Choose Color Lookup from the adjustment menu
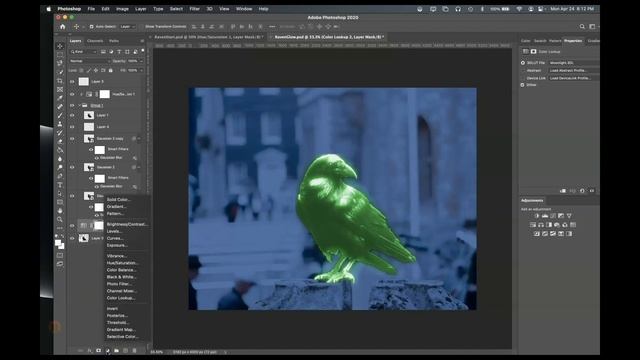Image resolution: width=640 pixels, height=360 pixels. coord(121,298)
